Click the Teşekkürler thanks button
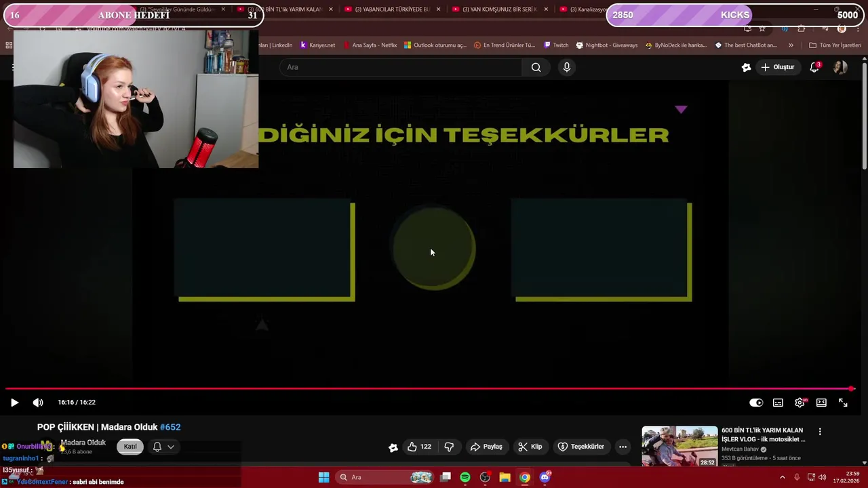 click(x=580, y=447)
